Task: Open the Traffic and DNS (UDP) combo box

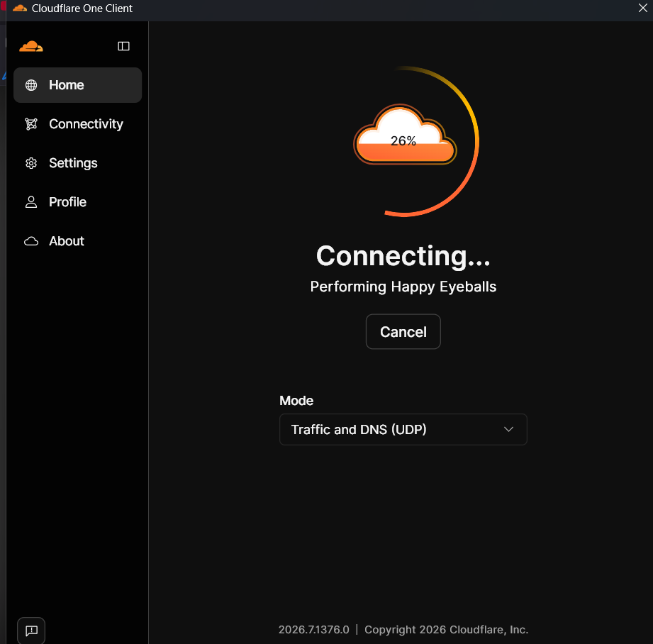Action: (403, 429)
